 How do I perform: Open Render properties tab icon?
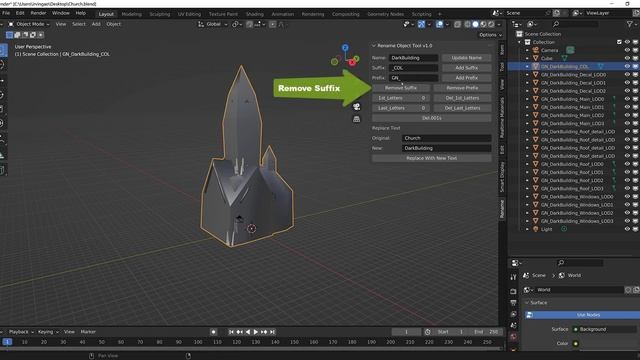(x=513, y=291)
